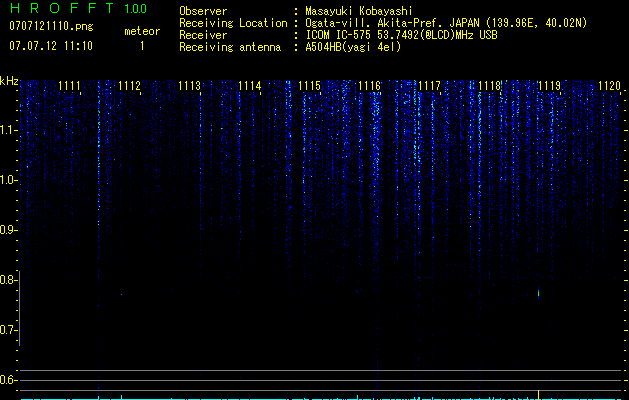The width and height of the screenshot is (629, 400).
Task: Click location text Ogata-vill. Akita-Pref. JAPAN
Action: (x=392, y=23)
